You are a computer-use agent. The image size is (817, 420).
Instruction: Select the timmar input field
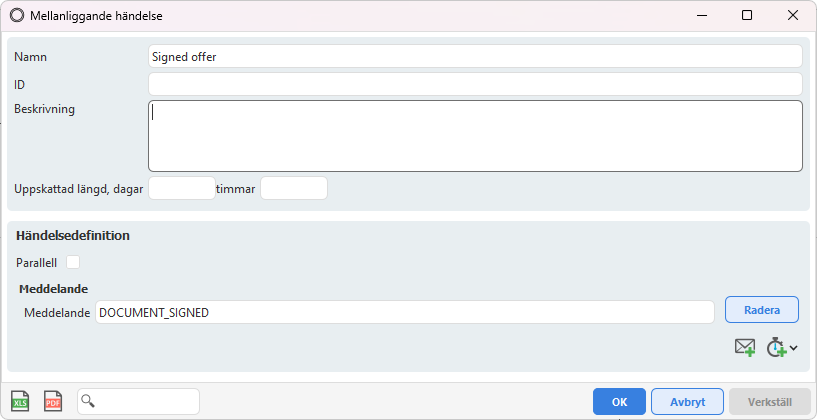[x=294, y=188]
